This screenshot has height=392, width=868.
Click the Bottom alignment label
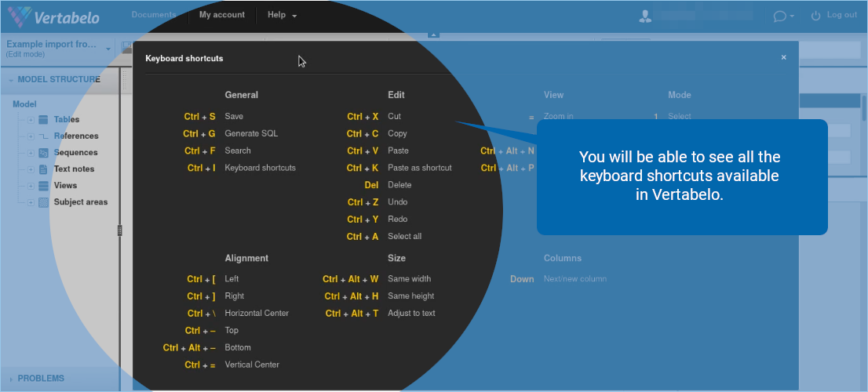238,348
